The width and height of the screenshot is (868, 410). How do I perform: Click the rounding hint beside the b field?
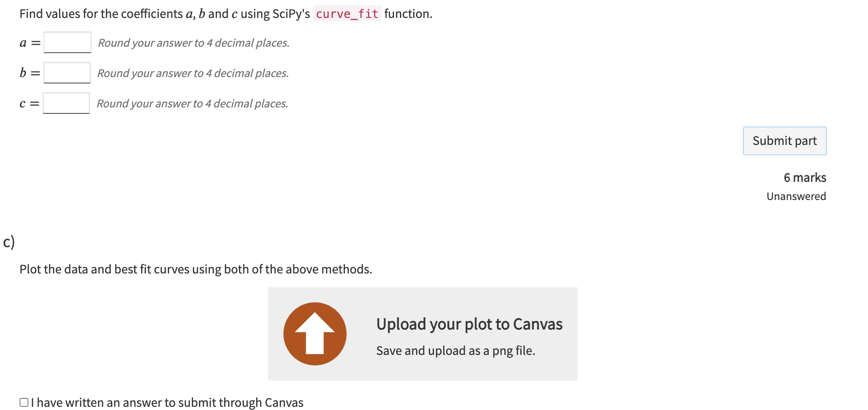193,73
